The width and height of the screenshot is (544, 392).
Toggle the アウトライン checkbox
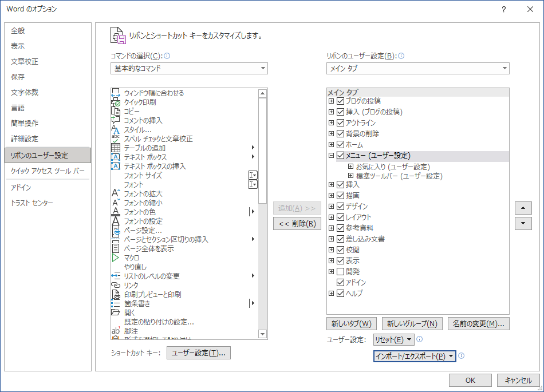[x=340, y=122]
